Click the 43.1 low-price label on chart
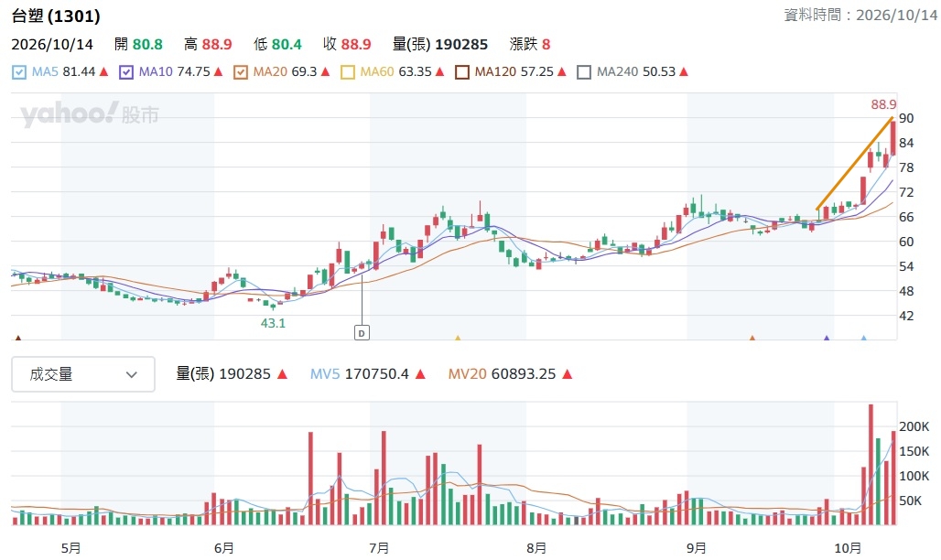Screen dimensions: 941x560 (x=273, y=323)
